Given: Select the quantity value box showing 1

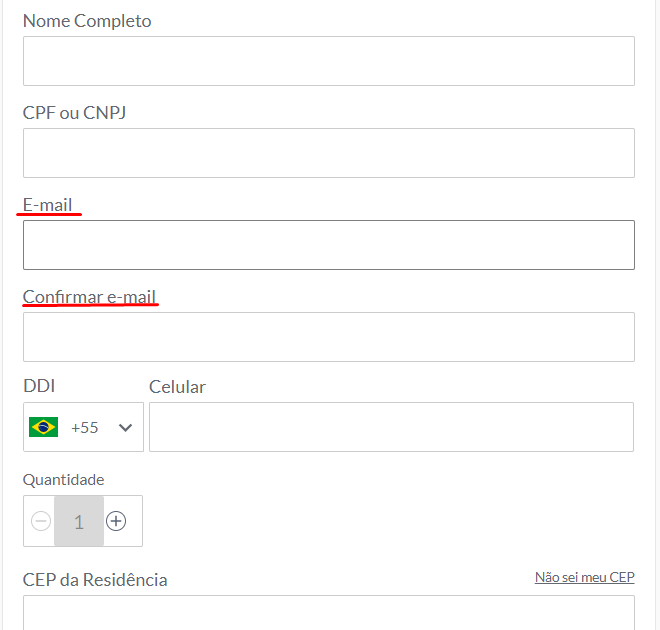Looking at the screenshot, I should (x=79, y=521).
